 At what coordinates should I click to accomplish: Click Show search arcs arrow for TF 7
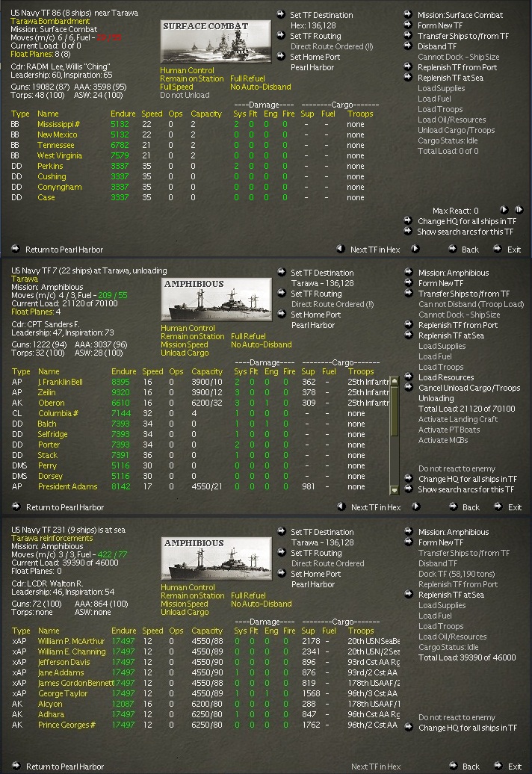[409, 489]
